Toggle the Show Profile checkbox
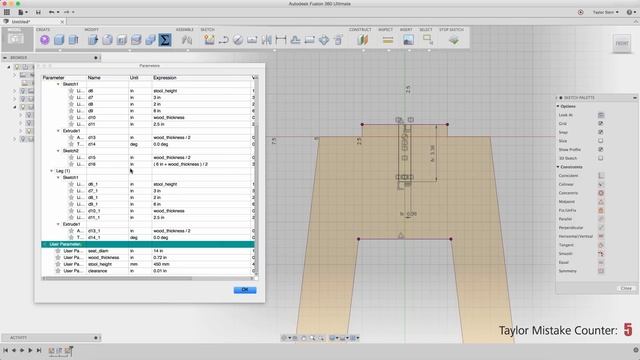Screen dimensions: 640x360 pos(601,149)
